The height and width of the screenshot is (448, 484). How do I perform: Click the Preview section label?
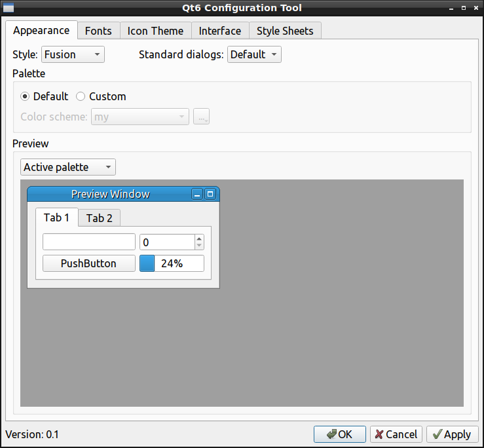coord(31,143)
